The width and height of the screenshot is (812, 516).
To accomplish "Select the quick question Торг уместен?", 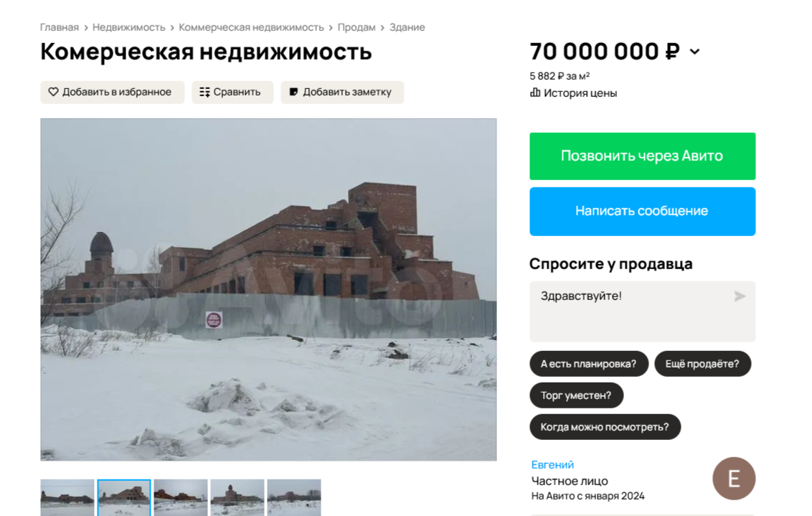I will click(x=576, y=395).
